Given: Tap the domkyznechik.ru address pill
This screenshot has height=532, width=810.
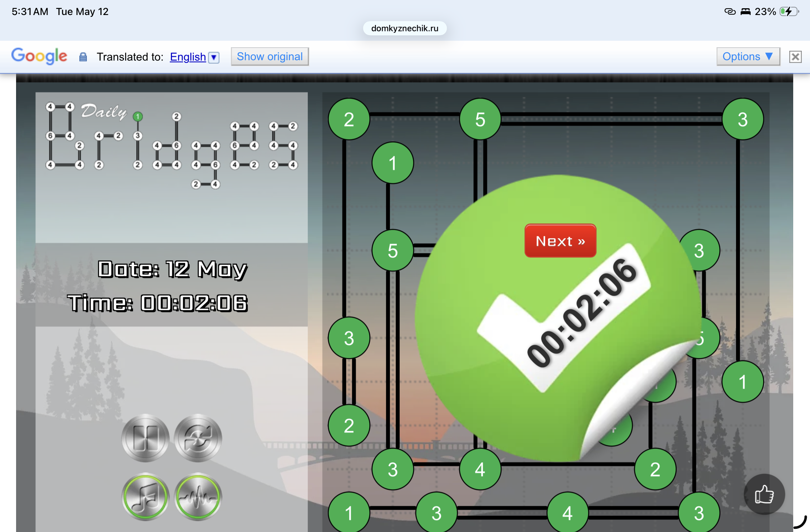Looking at the screenshot, I should pyautogui.click(x=405, y=28).
